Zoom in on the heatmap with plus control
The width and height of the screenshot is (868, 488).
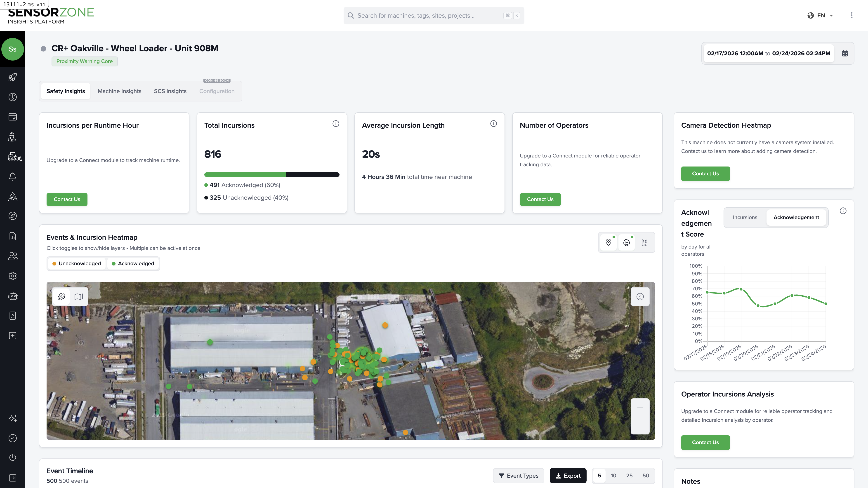pos(640,408)
